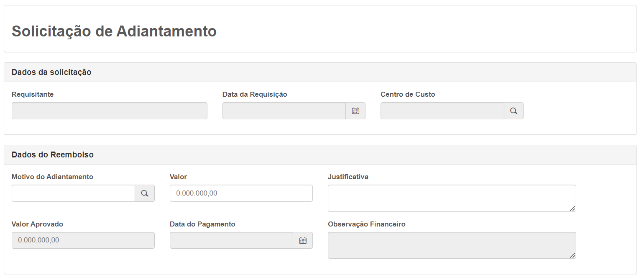Viewport: 644px width, 278px height.
Task: Click the Valor Aprovado field
Action: [x=83, y=240]
